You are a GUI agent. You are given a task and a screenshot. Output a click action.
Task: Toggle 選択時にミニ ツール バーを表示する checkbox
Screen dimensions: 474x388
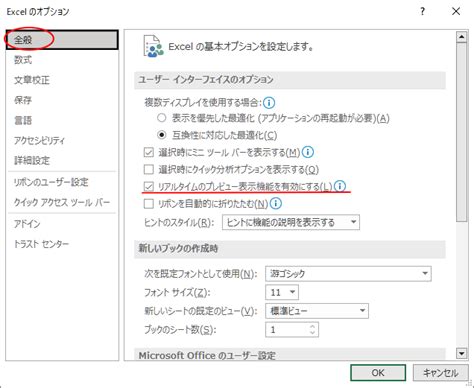[x=149, y=152]
